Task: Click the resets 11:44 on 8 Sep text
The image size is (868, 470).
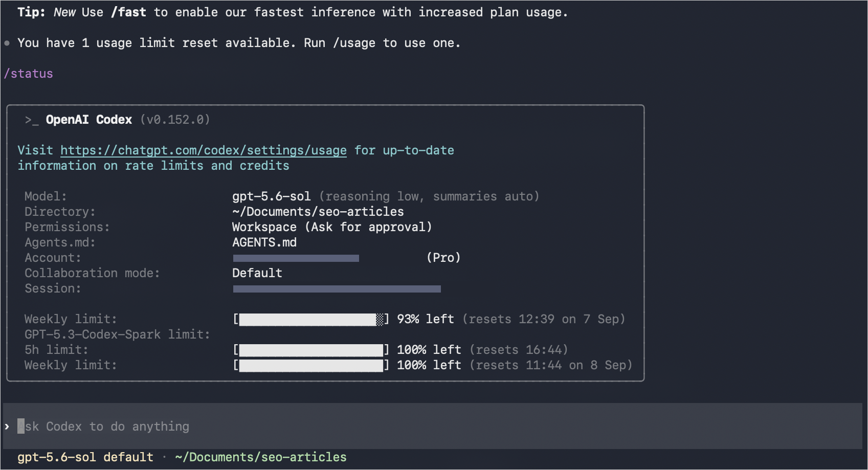Action: [x=551, y=365]
